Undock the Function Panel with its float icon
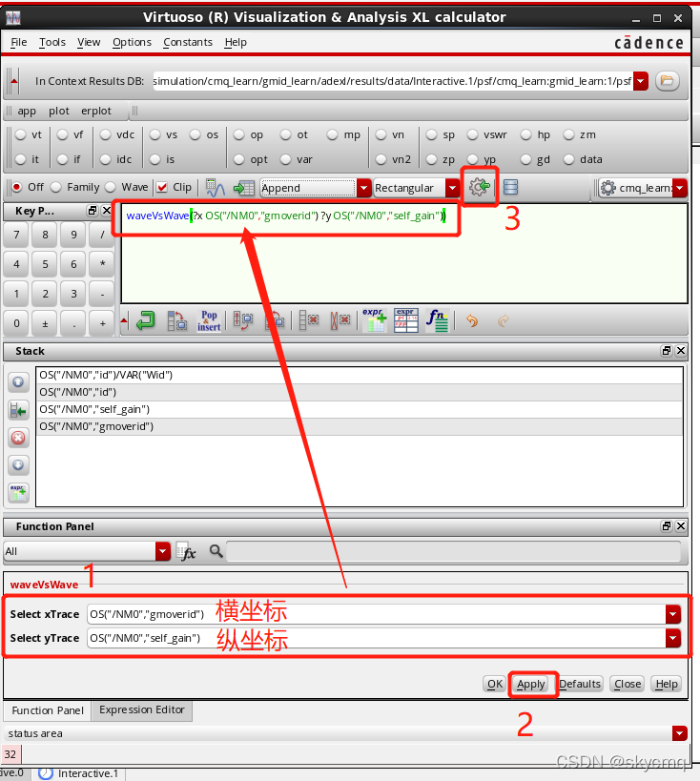 coord(666,526)
